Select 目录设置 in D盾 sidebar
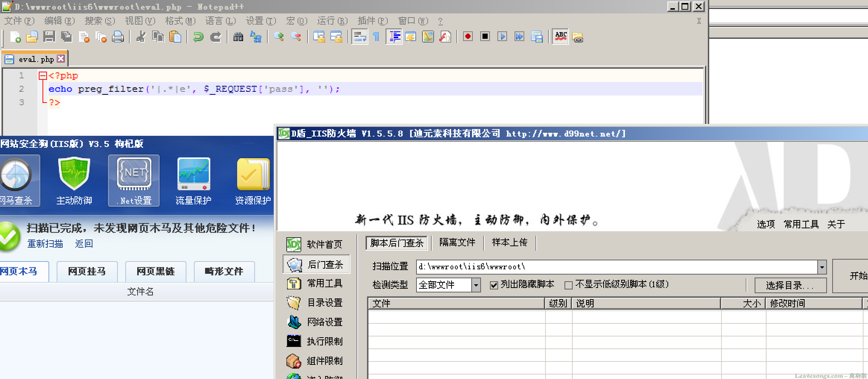868x379 pixels. coord(316,303)
